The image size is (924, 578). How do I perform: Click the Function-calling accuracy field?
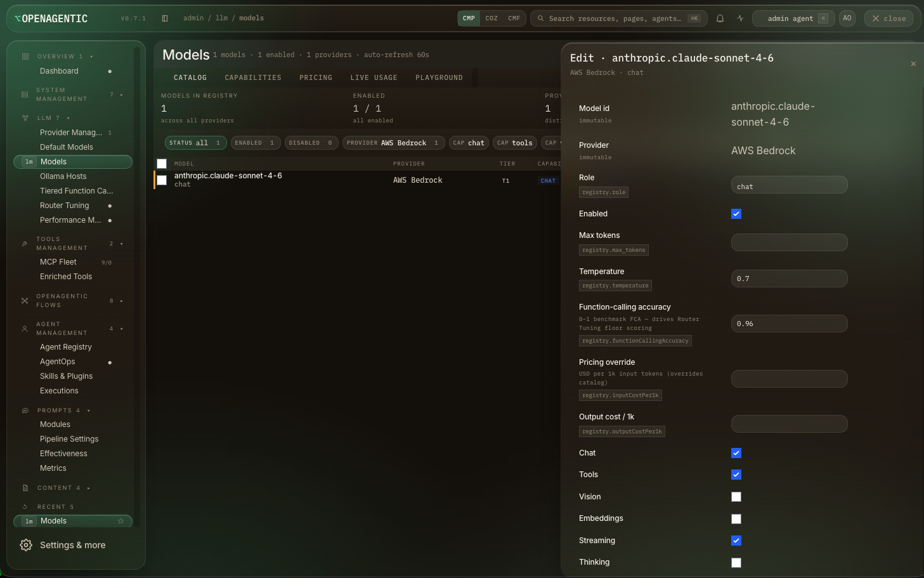click(x=790, y=324)
